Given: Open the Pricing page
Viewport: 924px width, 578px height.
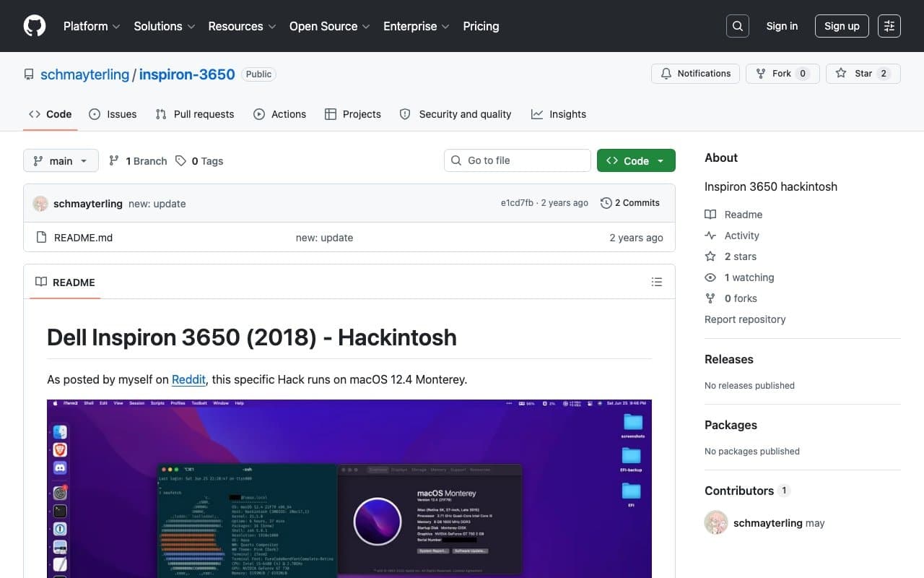Looking at the screenshot, I should coord(481,26).
